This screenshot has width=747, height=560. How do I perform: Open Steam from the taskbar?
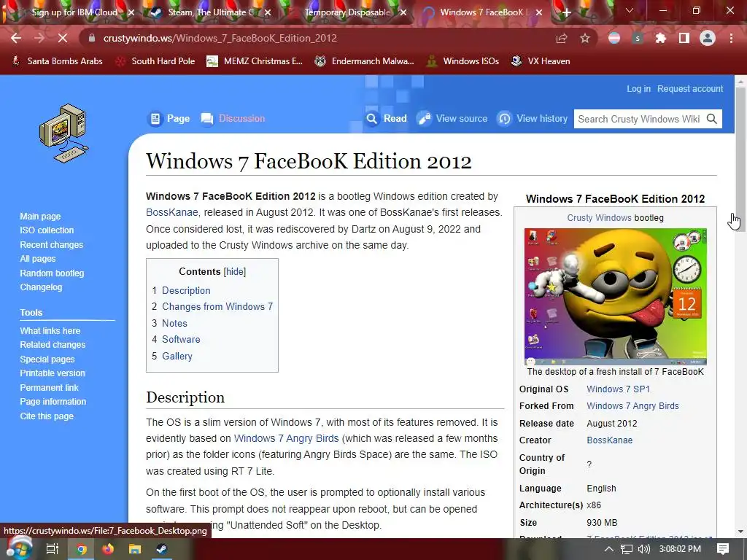click(161, 549)
